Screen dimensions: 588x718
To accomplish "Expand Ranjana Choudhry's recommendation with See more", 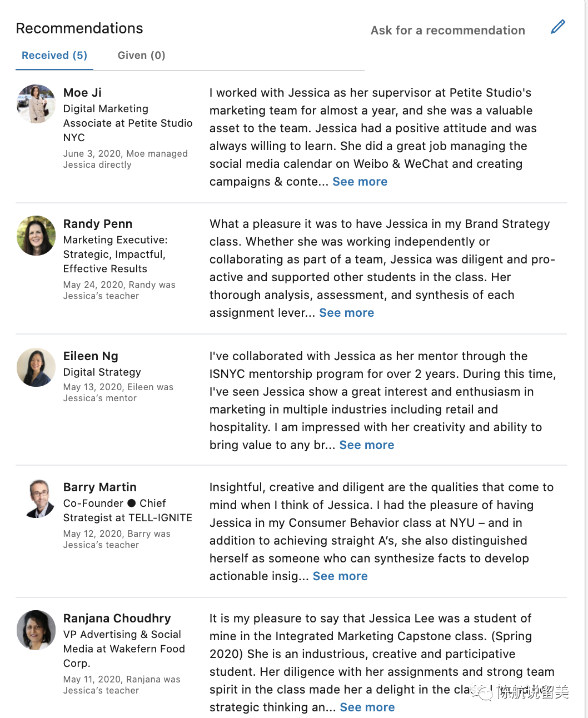I will 367,707.
